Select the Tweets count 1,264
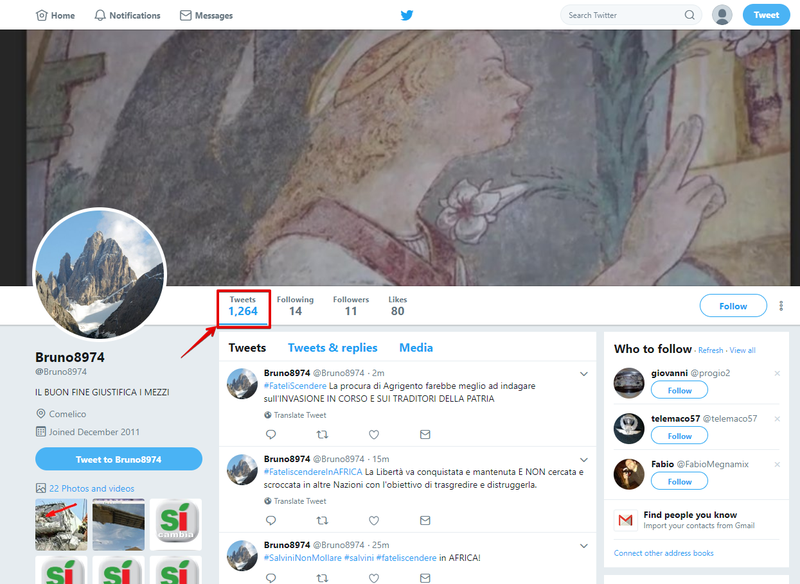Image resolution: width=800 pixels, height=584 pixels. [243, 306]
